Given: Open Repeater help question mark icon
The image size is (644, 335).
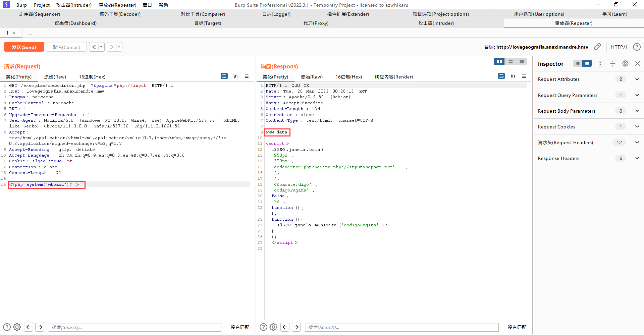Looking at the screenshot, I should tap(637, 47).
